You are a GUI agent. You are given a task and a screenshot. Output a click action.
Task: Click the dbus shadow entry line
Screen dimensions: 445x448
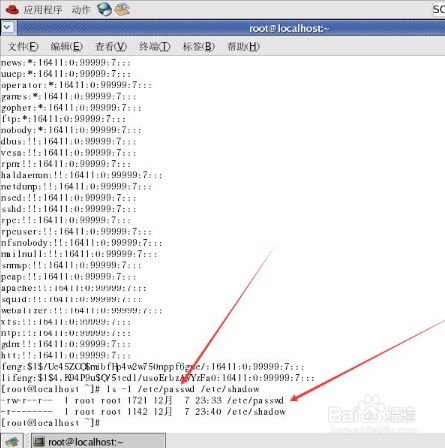pos(68,142)
